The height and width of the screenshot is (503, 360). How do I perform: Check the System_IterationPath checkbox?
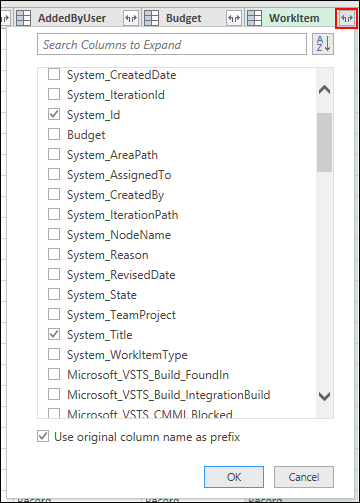coord(54,214)
